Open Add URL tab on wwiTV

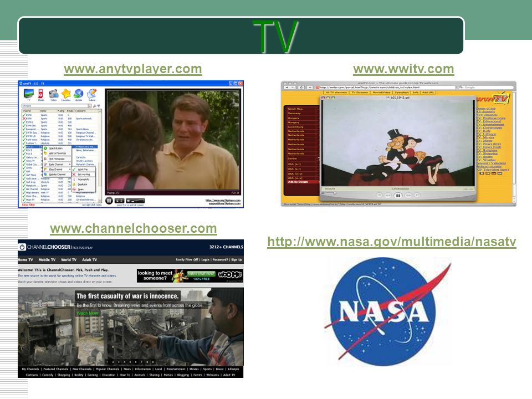click(x=428, y=93)
